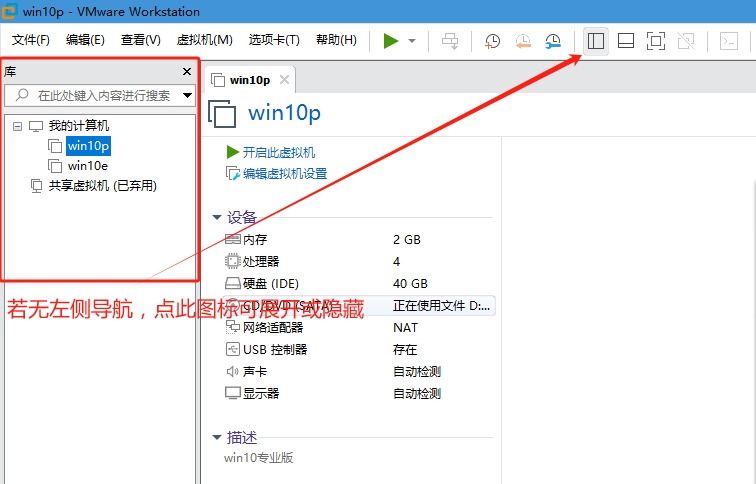Select the 硬盘 (IDE) device row

click(359, 283)
